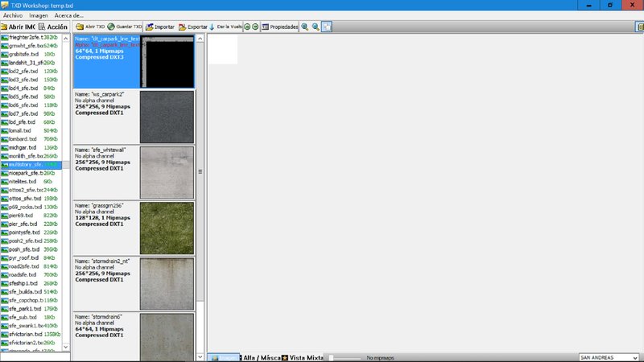Select lomall.txd file

point(31,130)
